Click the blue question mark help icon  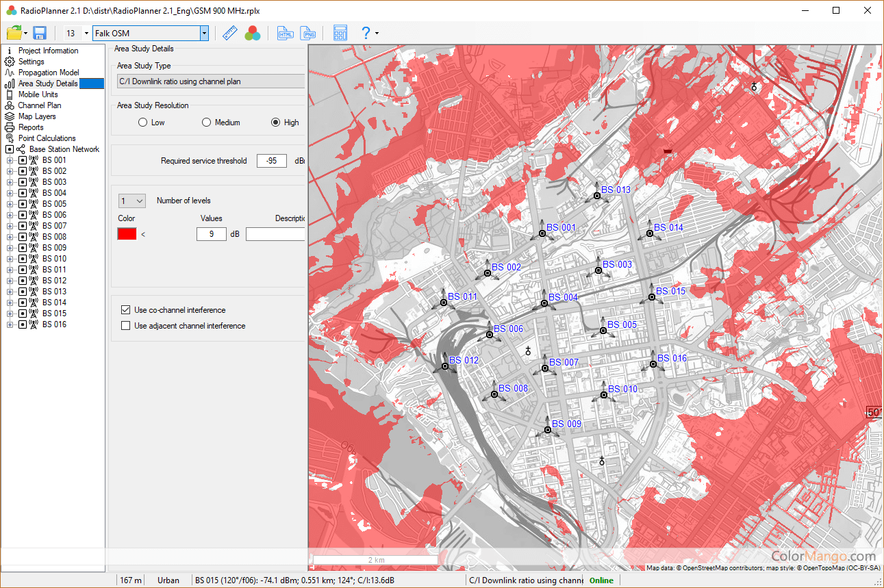(x=366, y=33)
